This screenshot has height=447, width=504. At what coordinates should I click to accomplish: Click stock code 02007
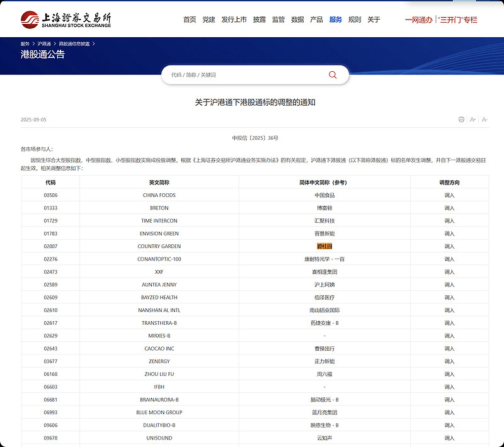pos(50,246)
